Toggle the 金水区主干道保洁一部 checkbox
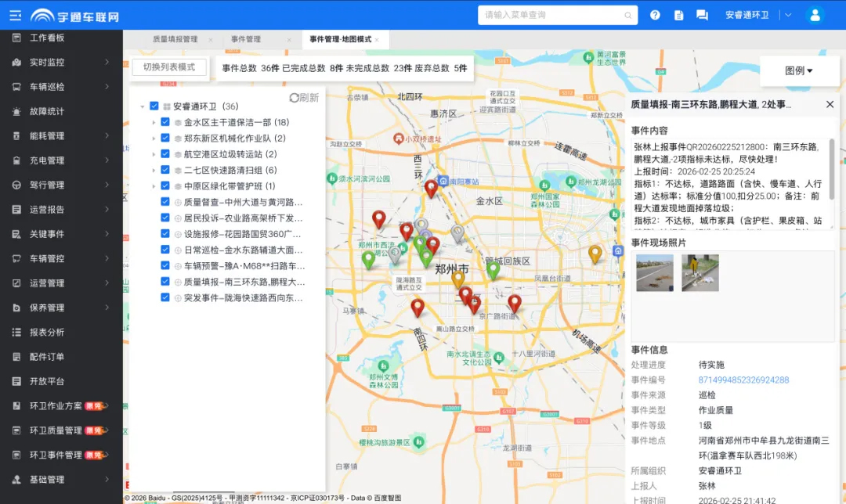846x504 pixels. click(164, 122)
